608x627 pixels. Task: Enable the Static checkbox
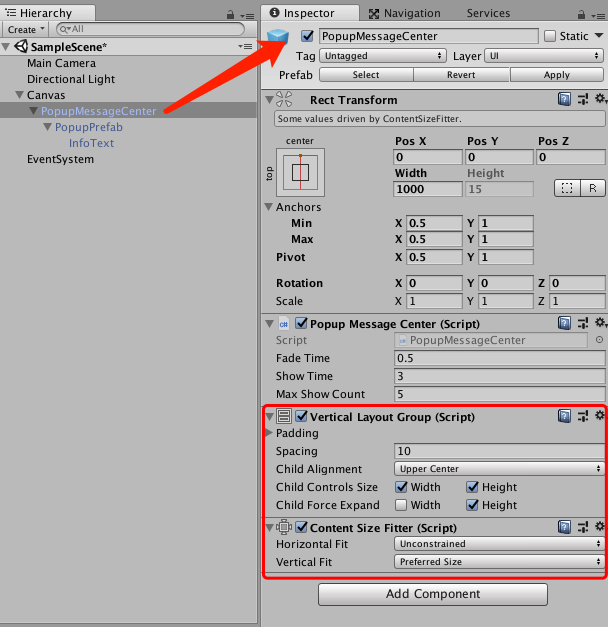550,36
